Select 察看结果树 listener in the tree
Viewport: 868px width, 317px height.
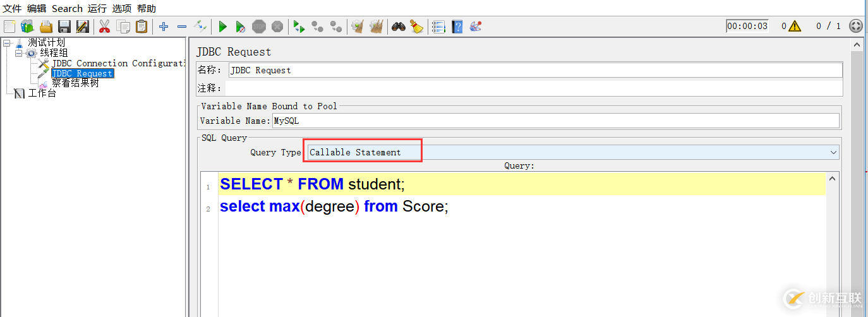point(75,83)
